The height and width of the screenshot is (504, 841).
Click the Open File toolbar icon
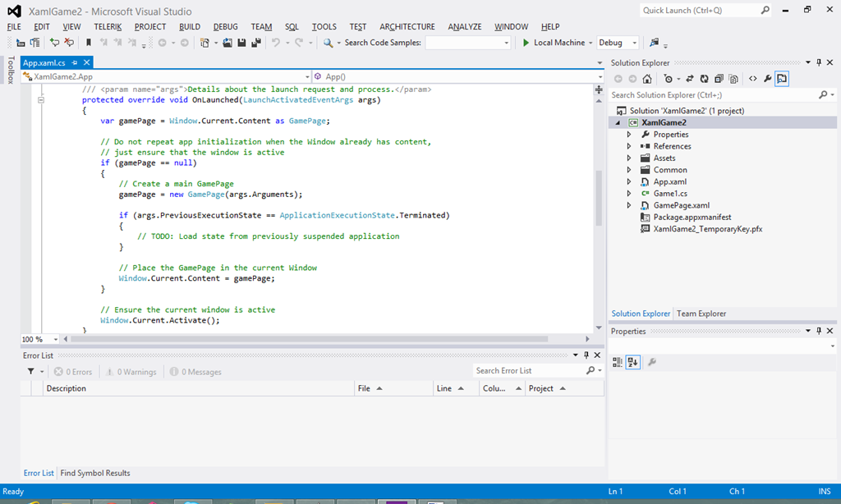[x=227, y=43]
